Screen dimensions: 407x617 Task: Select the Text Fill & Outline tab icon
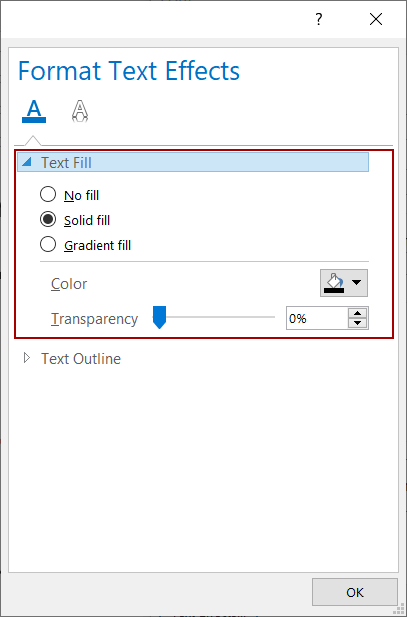pyautogui.click(x=34, y=111)
